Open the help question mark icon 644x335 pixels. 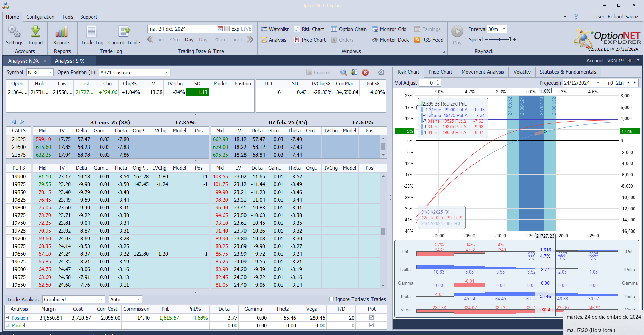click(x=576, y=17)
